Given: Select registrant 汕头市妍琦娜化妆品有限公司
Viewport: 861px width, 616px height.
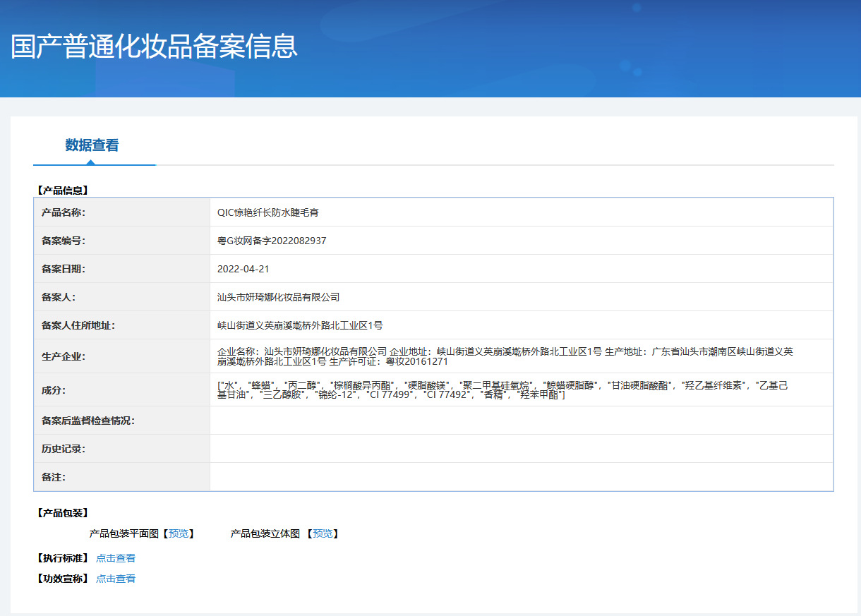Looking at the screenshot, I should point(278,297).
